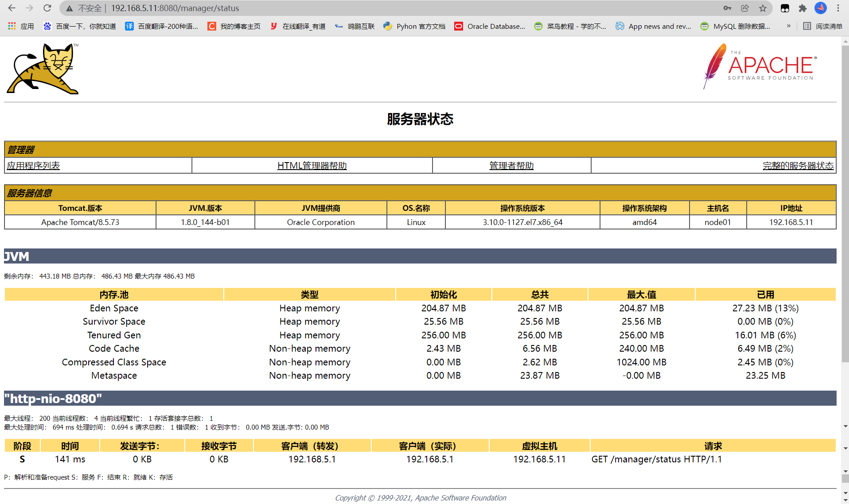The width and height of the screenshot is (849, 504).
Task: Click the node01 hostname cell
Action: pyautogui.click(x=718, y=222)
